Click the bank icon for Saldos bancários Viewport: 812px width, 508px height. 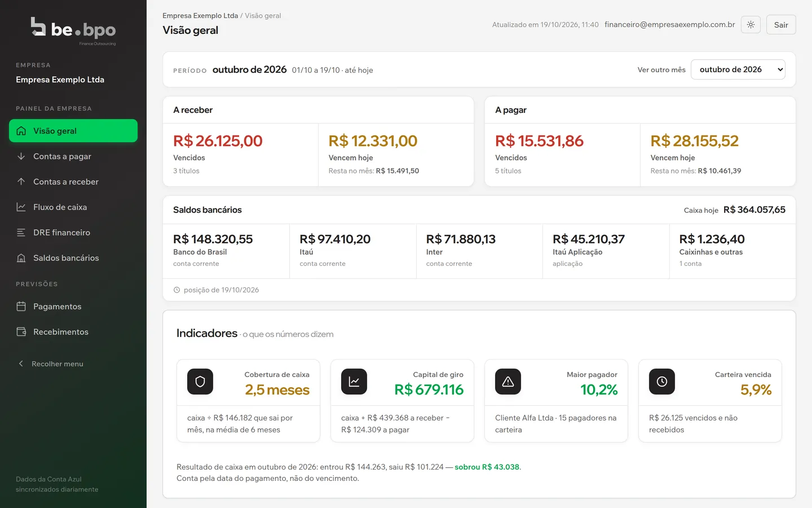click(x=21, y=258)
